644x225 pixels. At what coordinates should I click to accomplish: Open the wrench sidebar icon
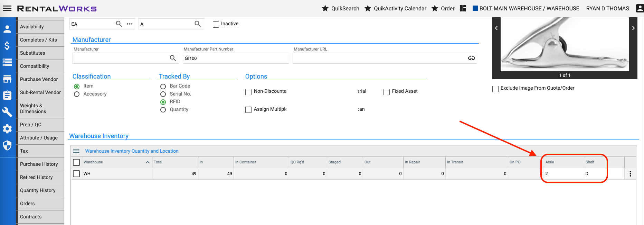click(7, 112)
